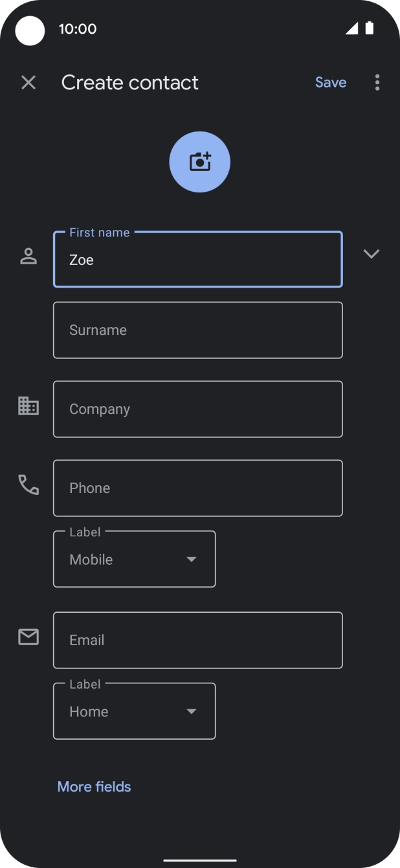Click the company building icon
Image resolution: width=400 pixels, height=868 pixels.
pos(28,406)
